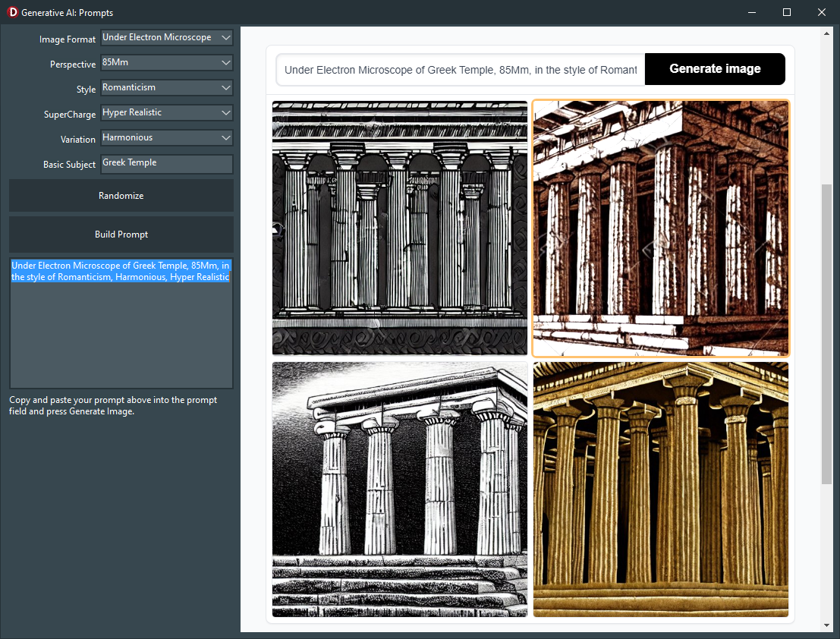Viewport: 840px width, 639px height.
Task: Click the scroll up arrow on scrollbar
Action: pyautogui.click(x=827, y=34)
